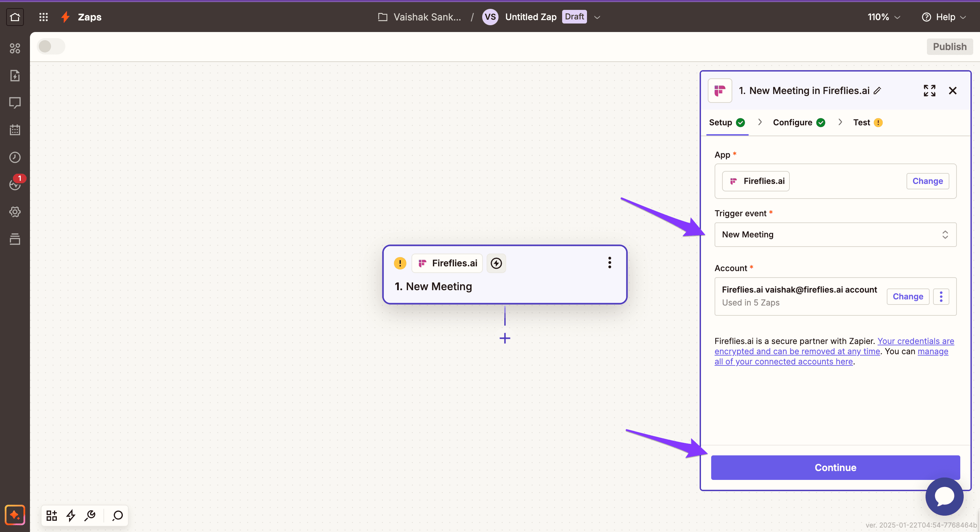Expand the Untitled Zap Draft chevron
980x532 pixels.
[597, 17]
